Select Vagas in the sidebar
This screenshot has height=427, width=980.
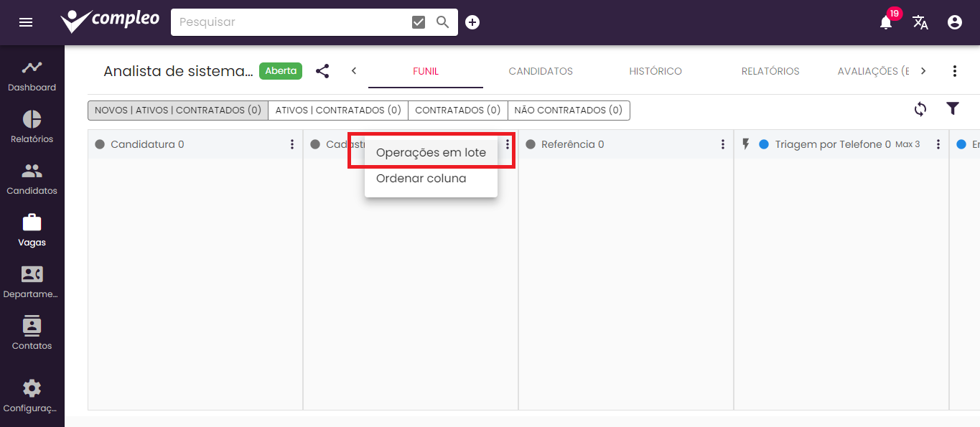(32, 230)
